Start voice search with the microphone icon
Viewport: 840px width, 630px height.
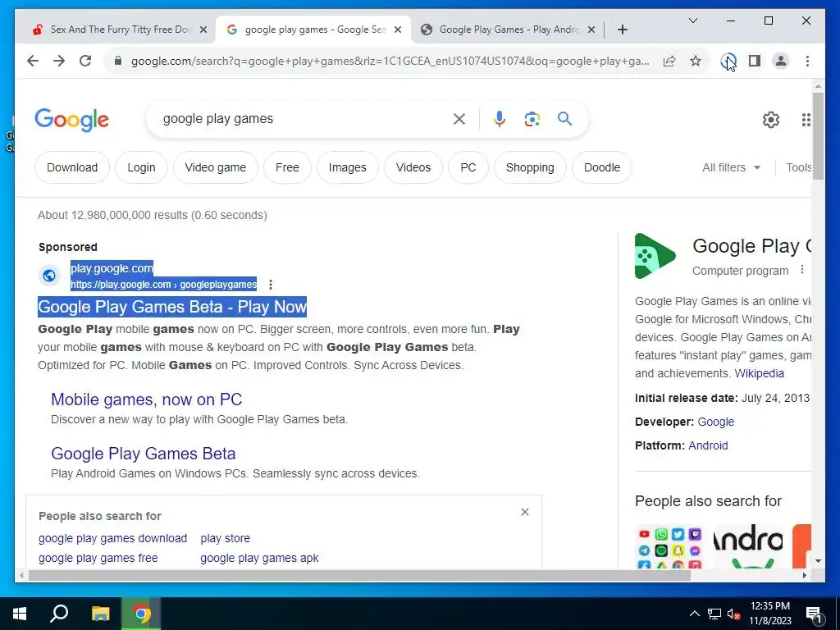(x=500, y=119)
